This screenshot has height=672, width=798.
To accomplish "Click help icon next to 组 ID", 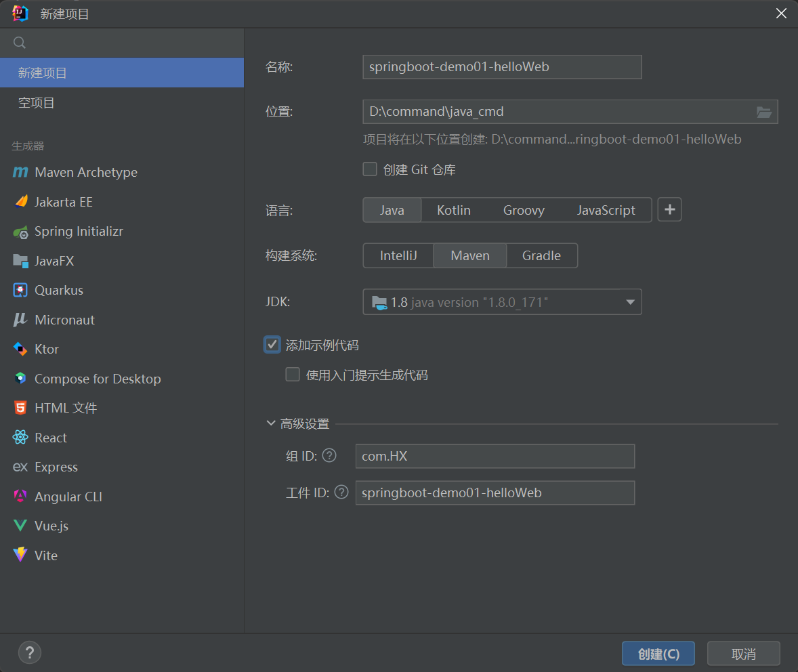I will (x=329, y=456).
